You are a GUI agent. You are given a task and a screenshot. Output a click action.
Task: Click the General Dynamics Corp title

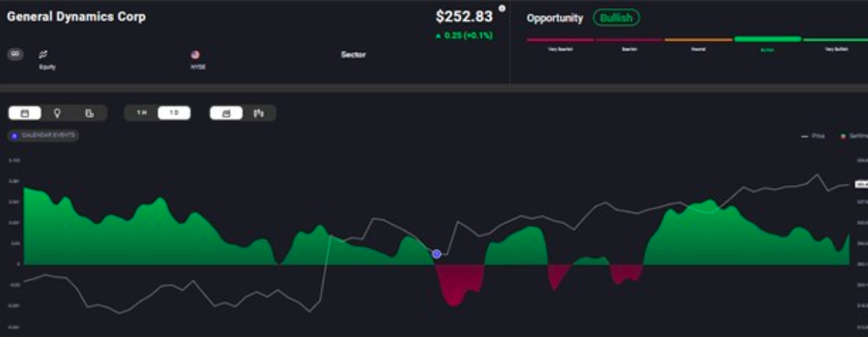coord(76,17)
